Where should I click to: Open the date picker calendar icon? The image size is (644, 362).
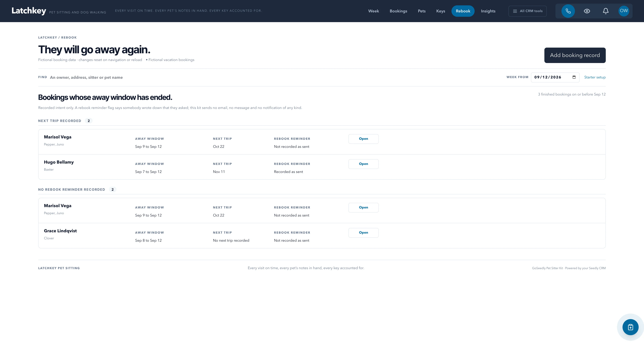pyautogui.click(x=574, y=77)
